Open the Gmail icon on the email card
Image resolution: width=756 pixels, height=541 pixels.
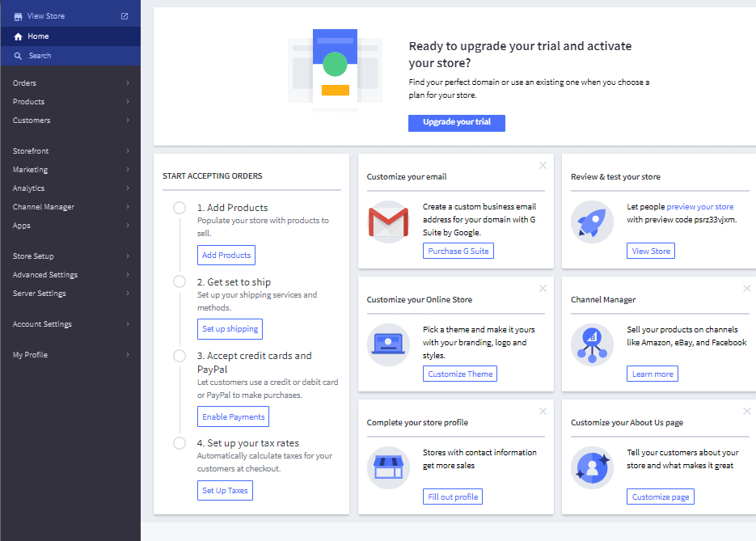388,222
